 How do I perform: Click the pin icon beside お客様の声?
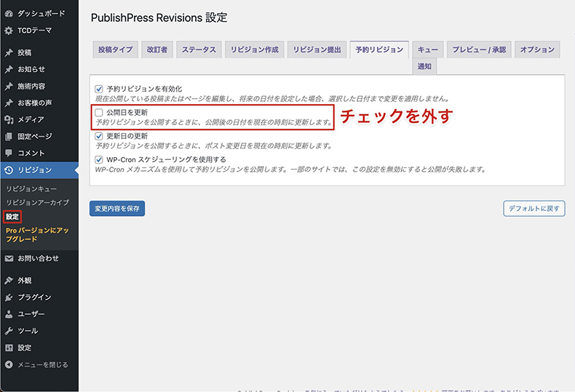point(9,103)
